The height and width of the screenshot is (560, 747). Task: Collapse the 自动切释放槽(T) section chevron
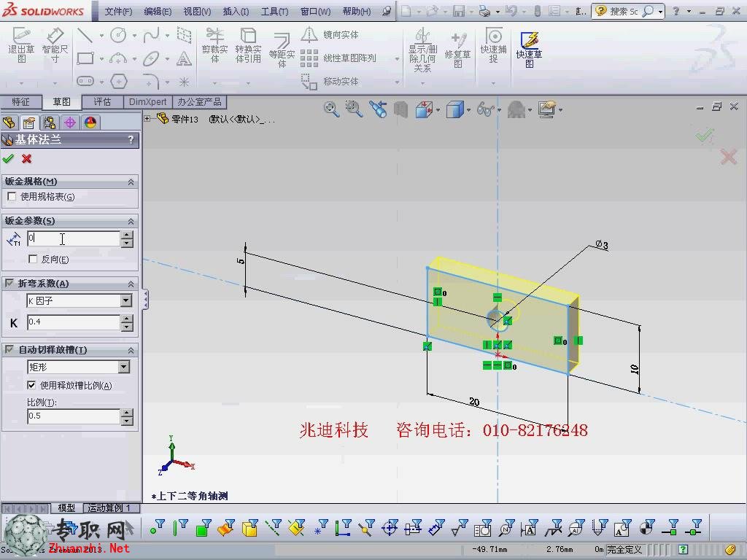point(131,350)
